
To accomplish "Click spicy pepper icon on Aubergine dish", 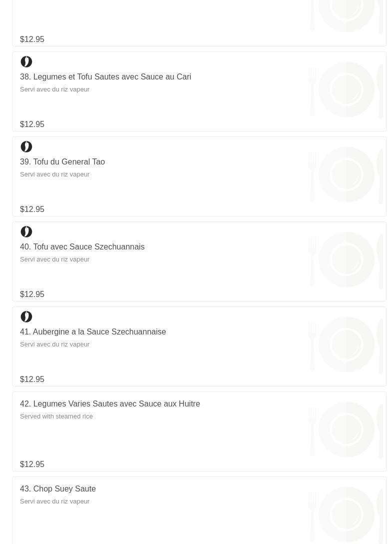I will pos(26,317).
